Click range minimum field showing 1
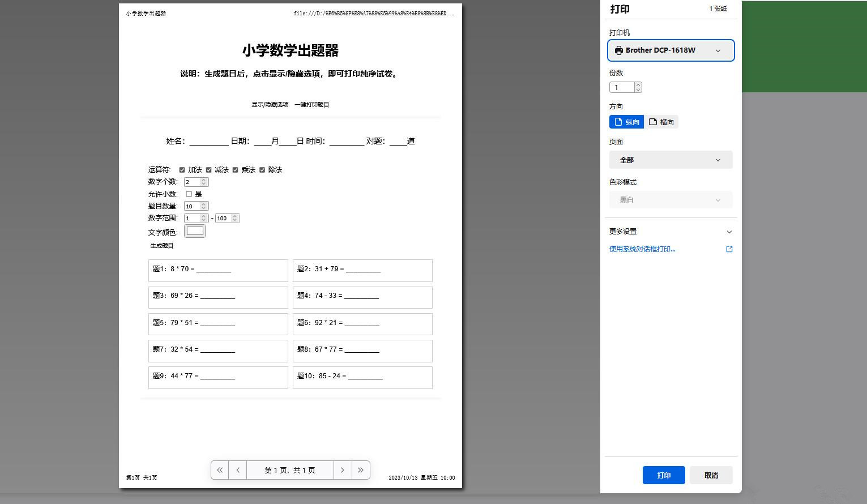This screenshot has height=504, width=867. (x=196, y=218)
